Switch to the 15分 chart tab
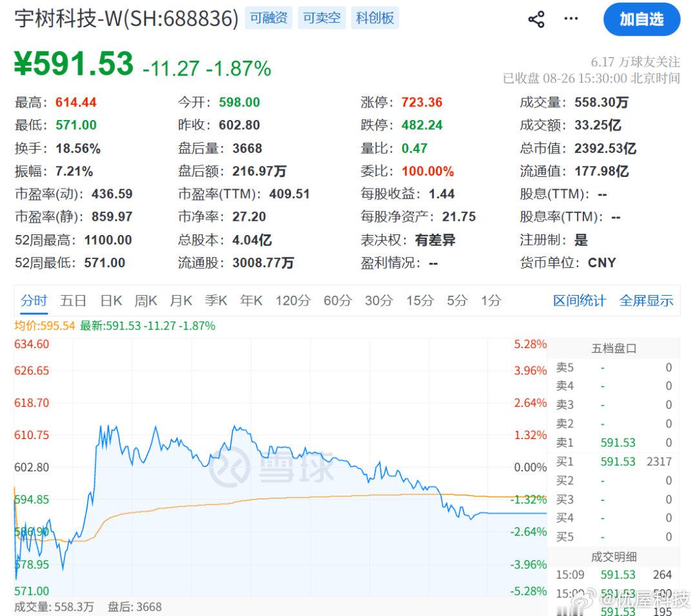697x616 pixels. pos(420,301)
